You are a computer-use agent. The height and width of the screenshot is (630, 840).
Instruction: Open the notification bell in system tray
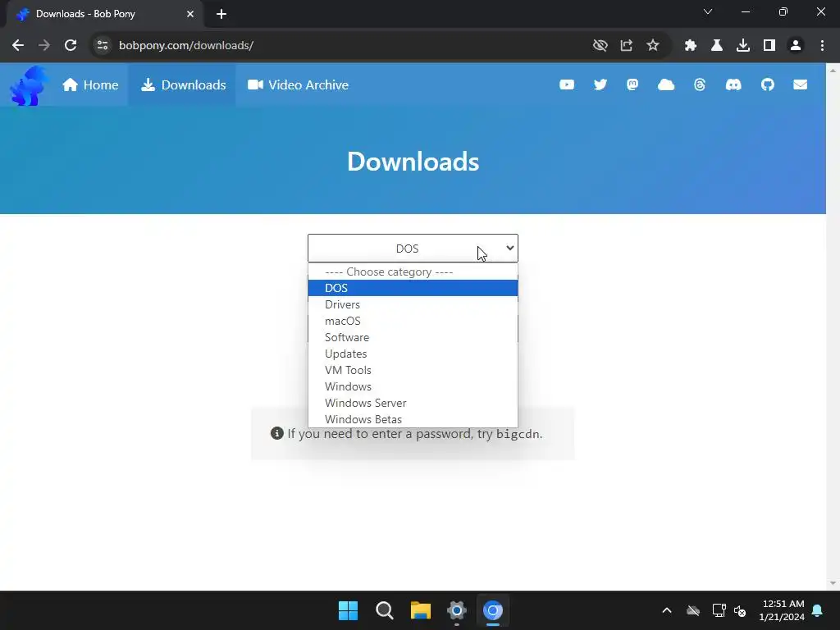click(818, 610)
